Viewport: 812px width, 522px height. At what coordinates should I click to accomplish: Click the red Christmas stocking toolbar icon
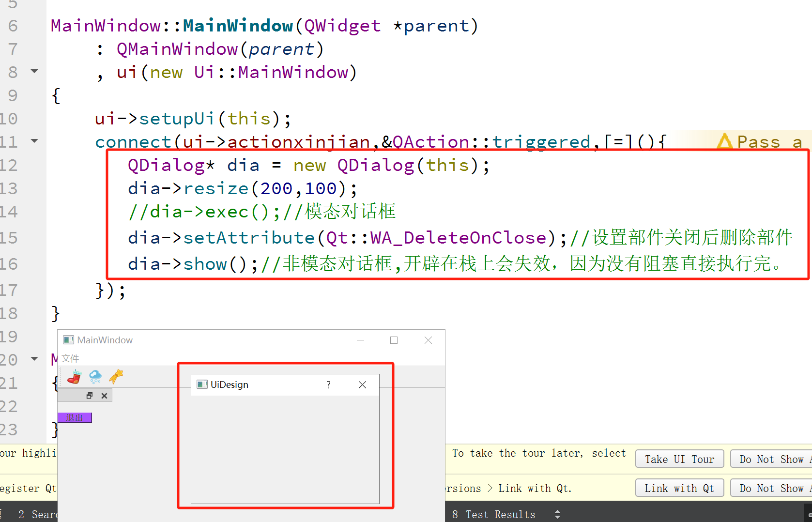[x=74, y=377]
